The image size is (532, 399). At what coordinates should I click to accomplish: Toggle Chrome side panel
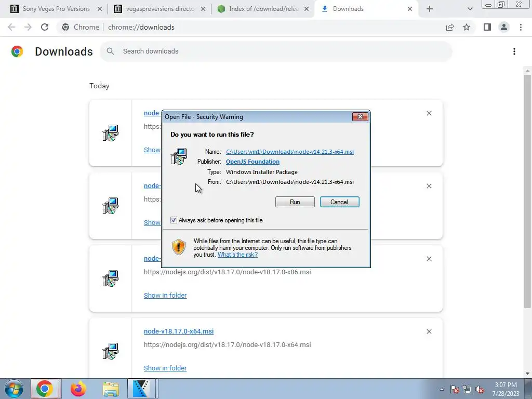[487, 27]
